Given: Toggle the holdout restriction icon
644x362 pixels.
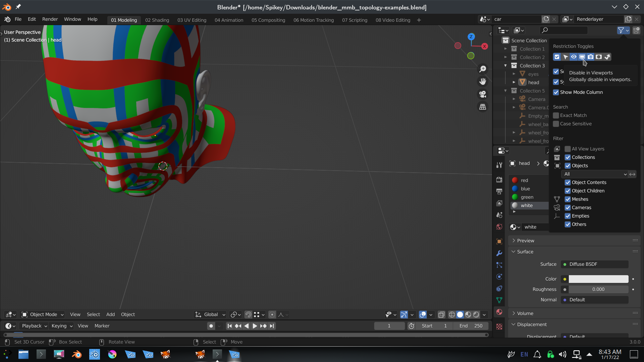Looking at the screenshot, I should (x=599, y=57).
